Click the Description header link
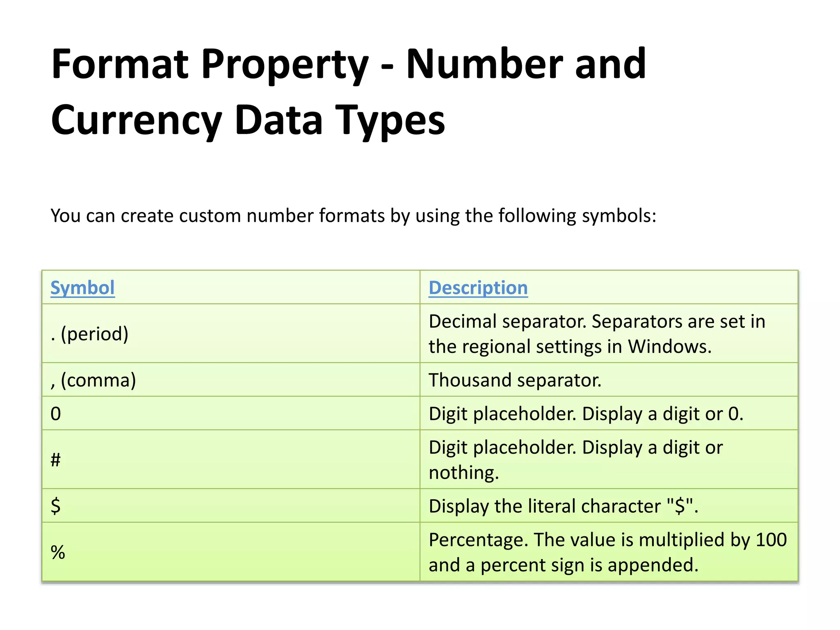The image size is (840, 630). pos(478,288)
